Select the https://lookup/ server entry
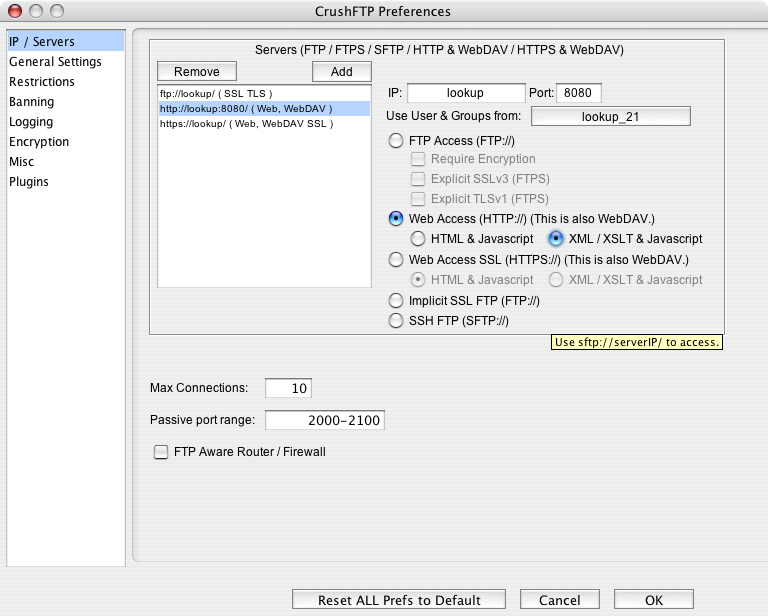The image size is (768, 616). click(246, 124)
